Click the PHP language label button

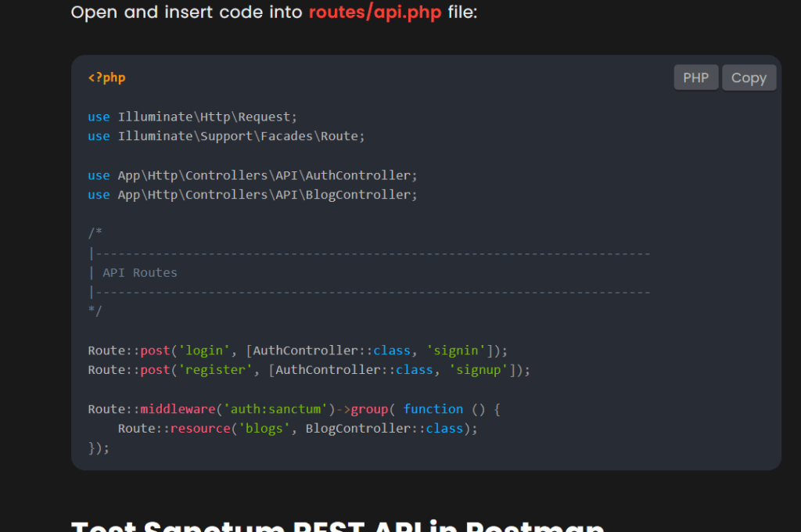695,78
